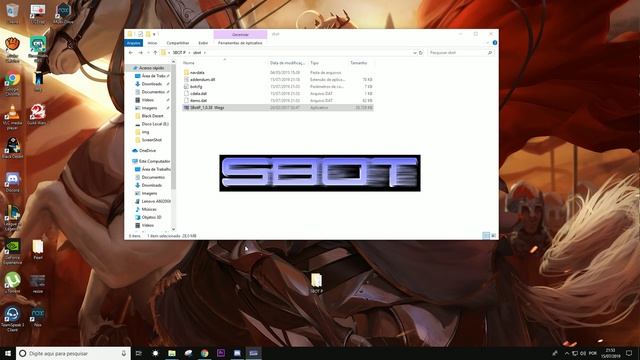Screen dimensions: 640x360
Task: Expand Este Computador in navigation pane
Action: coord(154,161)
